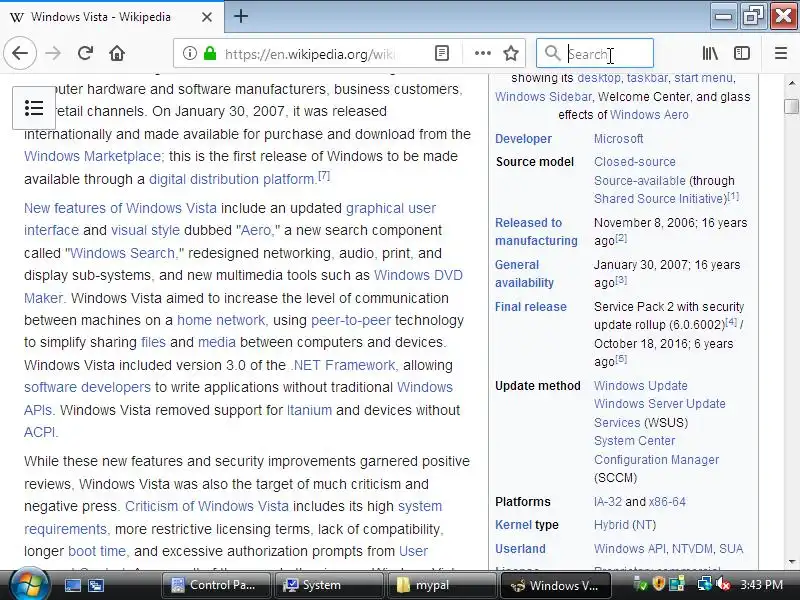Toggle Wikipedia table of contents button
This screenshot has width=800, height=600.
34,108
